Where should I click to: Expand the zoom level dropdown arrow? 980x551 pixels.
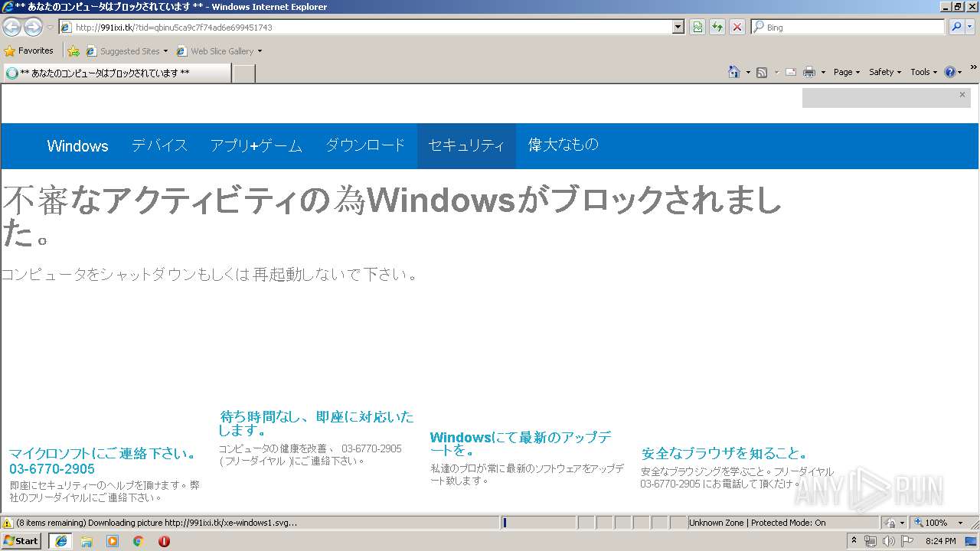pyautogui.click(x=960, y=523)
